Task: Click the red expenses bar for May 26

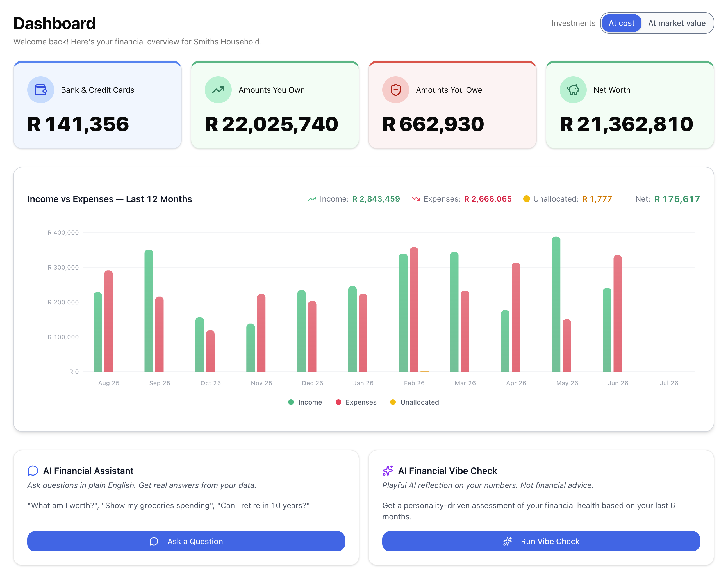Action: 567,345
